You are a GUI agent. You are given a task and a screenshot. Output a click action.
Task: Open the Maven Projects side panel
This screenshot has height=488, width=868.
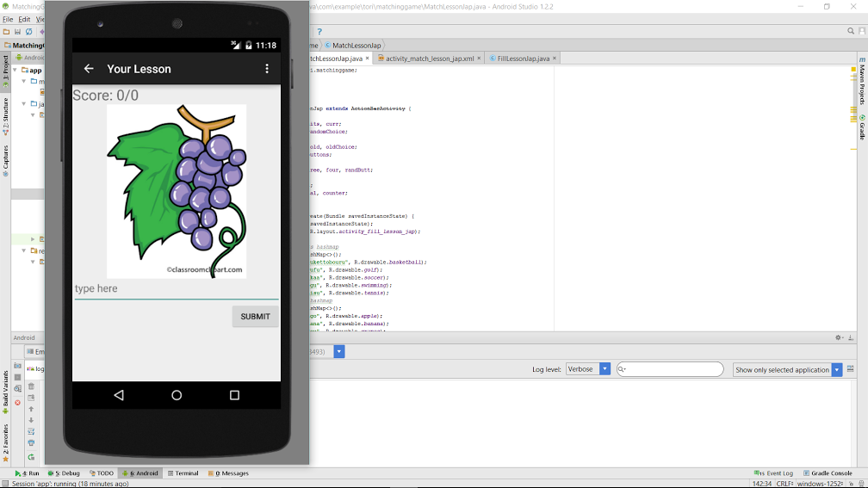[x=862, y=81]
